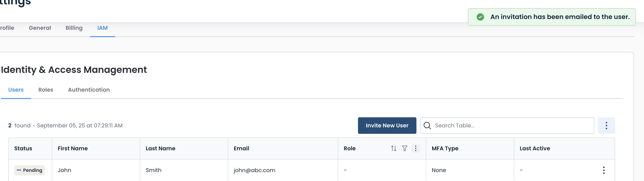Click the Identity & Access Management heading
This screenshot has width=644, height=181.
(74, 70)
